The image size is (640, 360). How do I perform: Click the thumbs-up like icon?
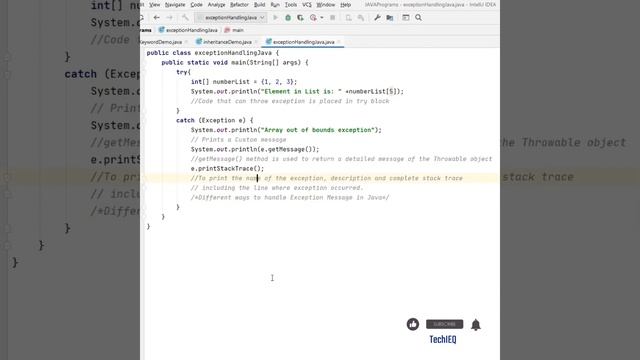[x=413, y=324]
